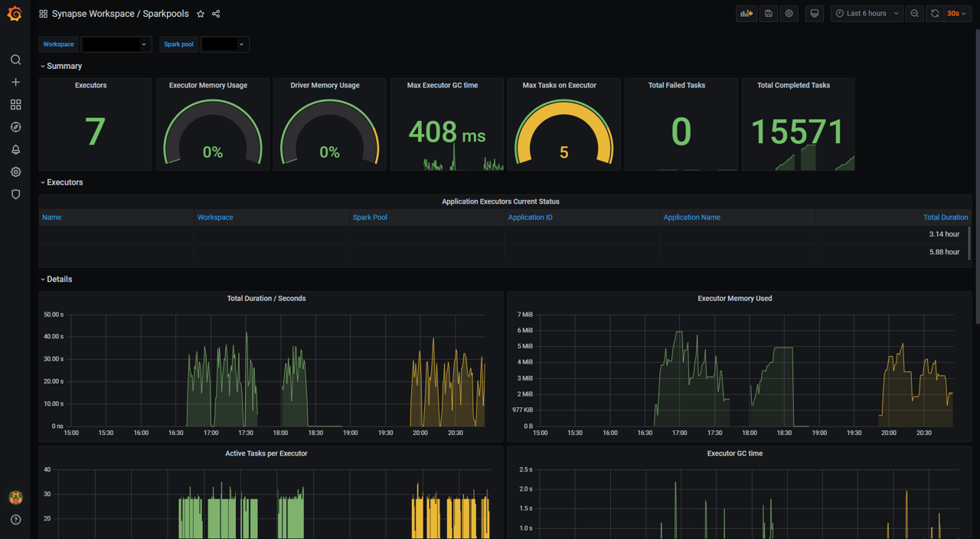Click the Create plus icon in sidebar
Image resolution: width=980 pixels, height=539 pixels.
tap(15, 82)
